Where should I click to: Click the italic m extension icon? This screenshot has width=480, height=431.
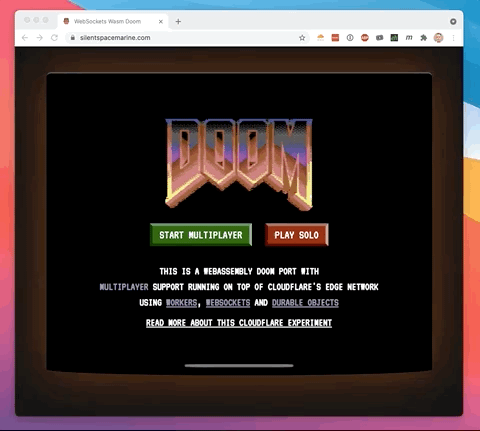click(409, 38)
